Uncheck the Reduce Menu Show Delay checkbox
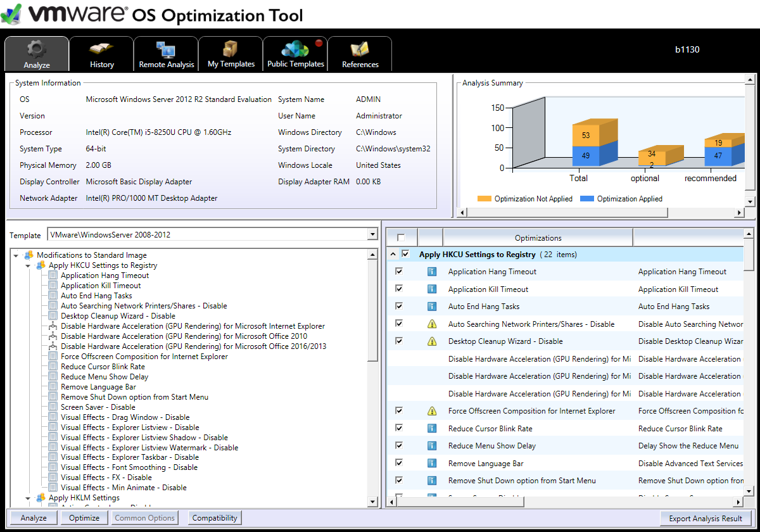 tap(399, 445)
